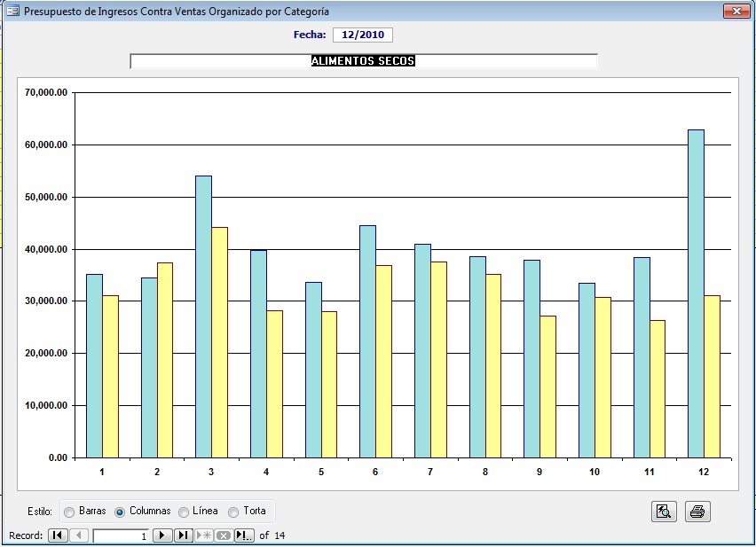Click the blue column for month 12
Image resolution: width=756 pixels, height=547 pixels.
(x=696, y=293)
